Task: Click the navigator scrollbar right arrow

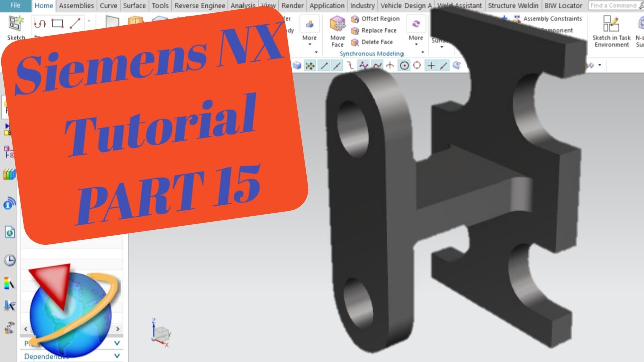Action: pos(118,329)
